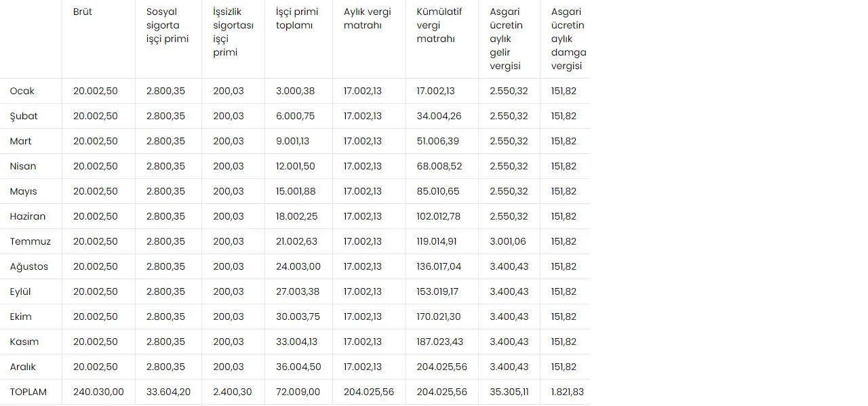Click the Brüt column header

[x=83, y=12]
